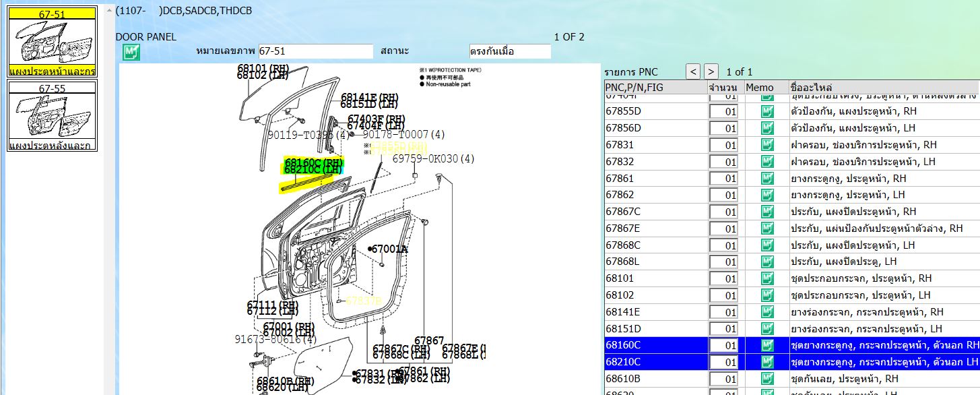
Task: Open the 67-55 rear door figure thumbnail
Action: click(x=52, y=116)
